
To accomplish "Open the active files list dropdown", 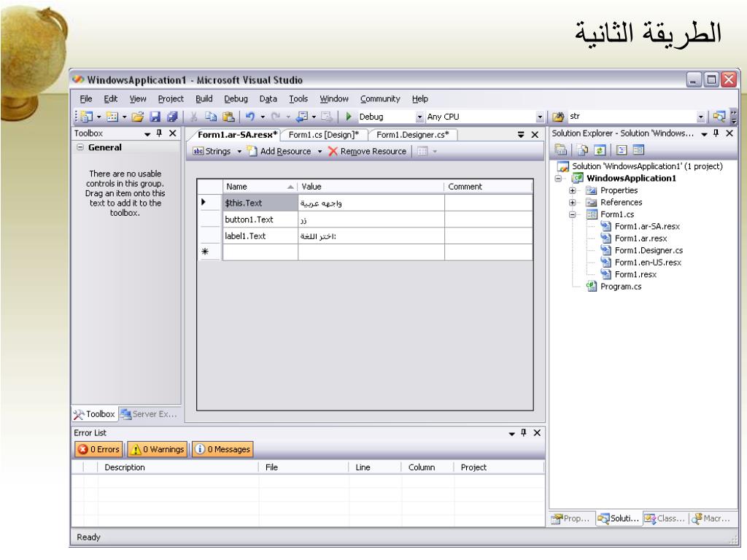I will coord(521,135).
